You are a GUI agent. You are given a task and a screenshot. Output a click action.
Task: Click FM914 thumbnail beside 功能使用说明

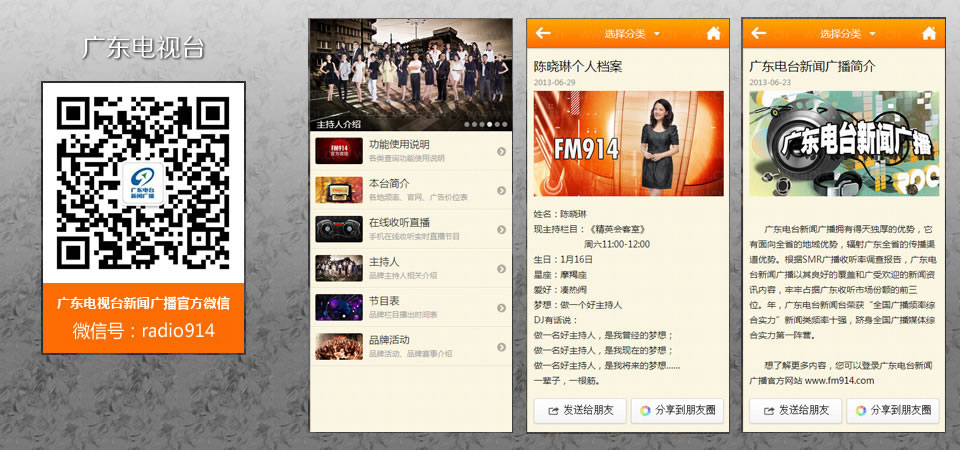point(339,151)
